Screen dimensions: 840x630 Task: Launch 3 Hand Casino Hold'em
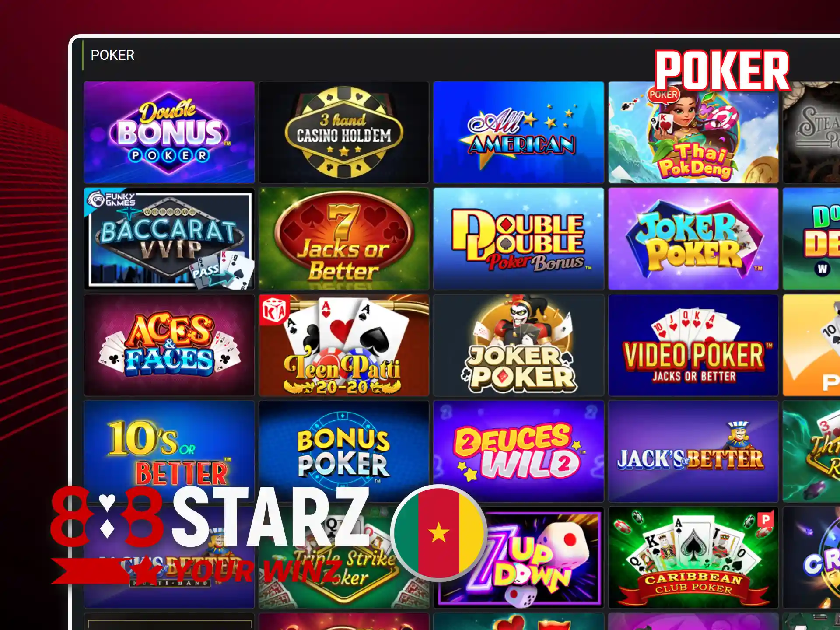point(344,132)
